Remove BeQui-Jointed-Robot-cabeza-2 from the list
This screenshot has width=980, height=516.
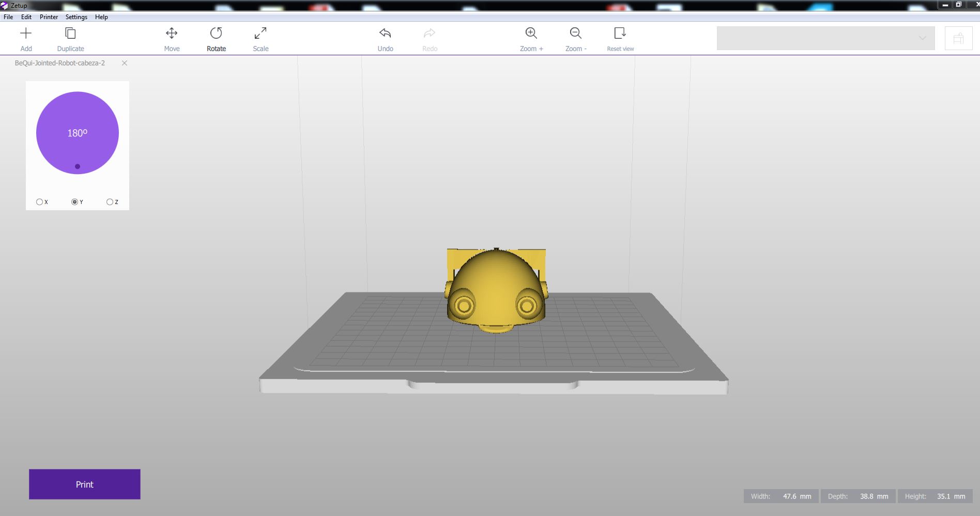[x=125, y=63]
